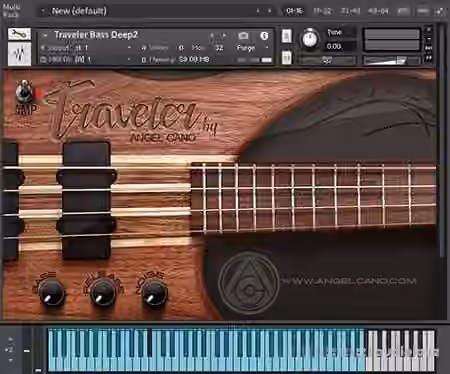The width and height of the screenshot is (450, 374).
Task: Click the AC circular logo emblem
Action: coord(249,283)
